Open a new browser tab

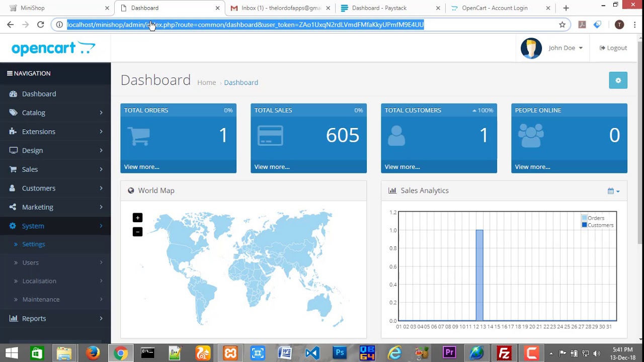pos(566,8)
